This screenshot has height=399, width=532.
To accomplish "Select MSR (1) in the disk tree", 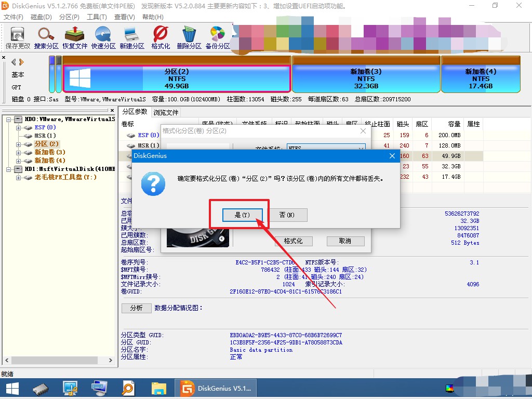I will [x=45, y=136].
